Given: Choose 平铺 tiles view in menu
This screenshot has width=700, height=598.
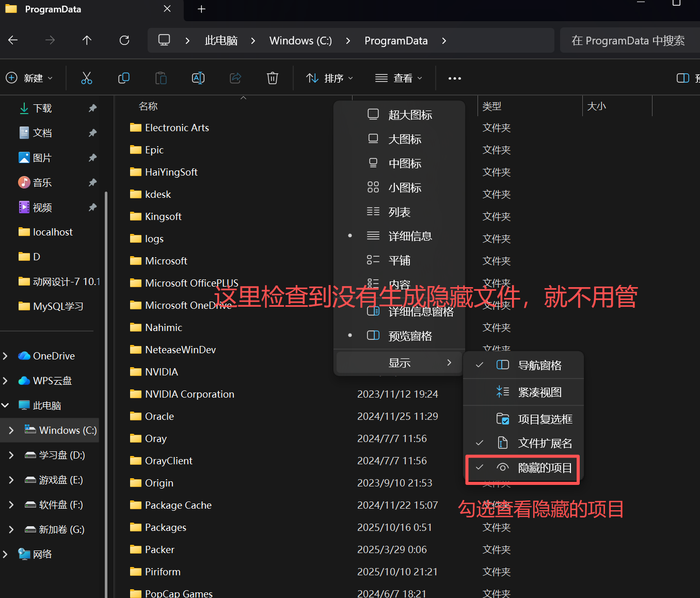Looking at the screenshot, I should pyautogui.click(x=400, y=260).
